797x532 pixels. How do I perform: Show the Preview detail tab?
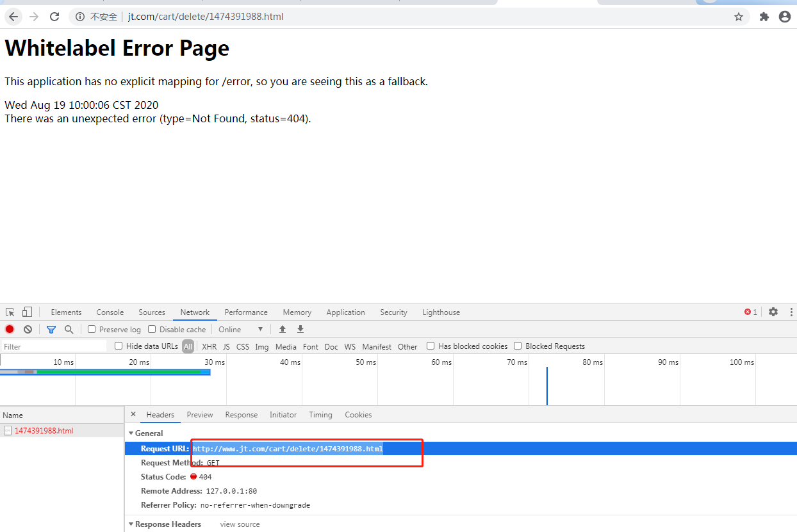[200, 415]
